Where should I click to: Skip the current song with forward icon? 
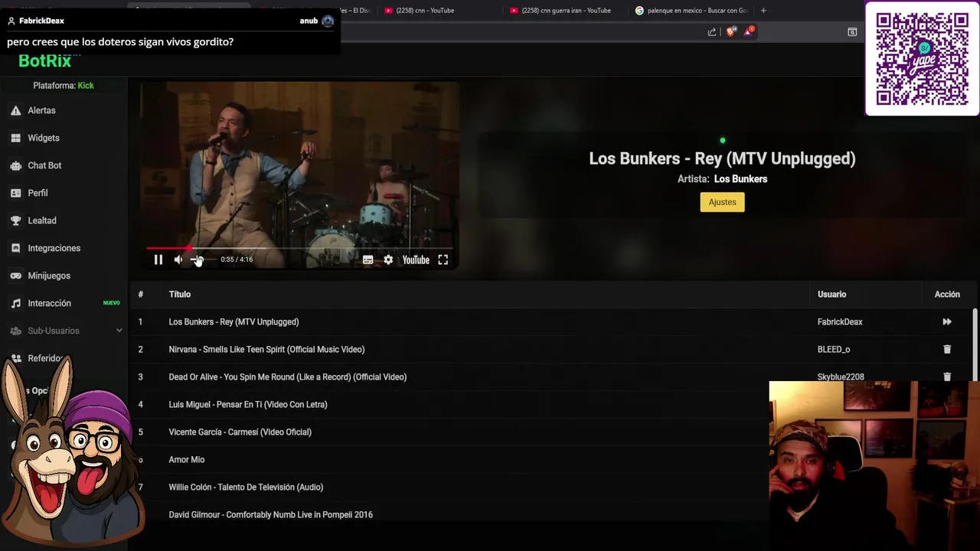coord(947,322)
